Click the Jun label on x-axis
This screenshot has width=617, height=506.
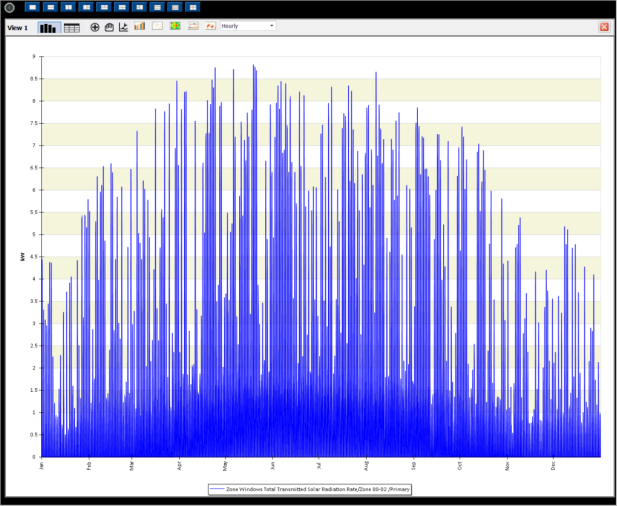[272, 465]
